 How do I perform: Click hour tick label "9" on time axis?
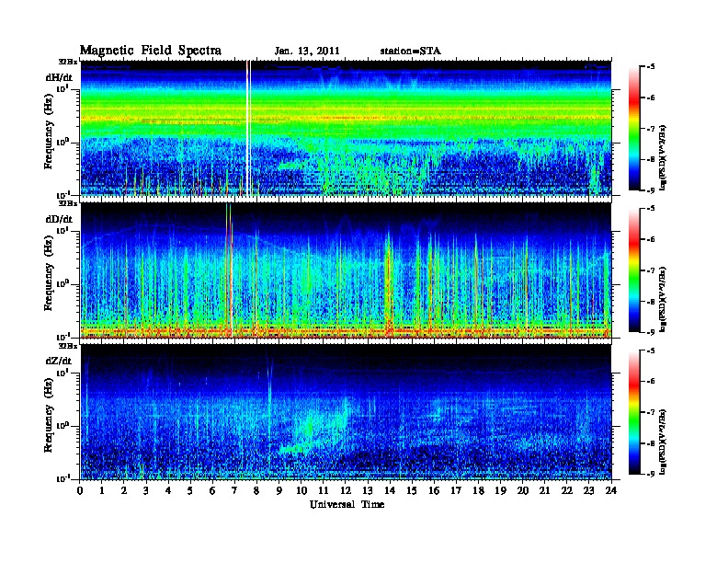coord(279,491)
